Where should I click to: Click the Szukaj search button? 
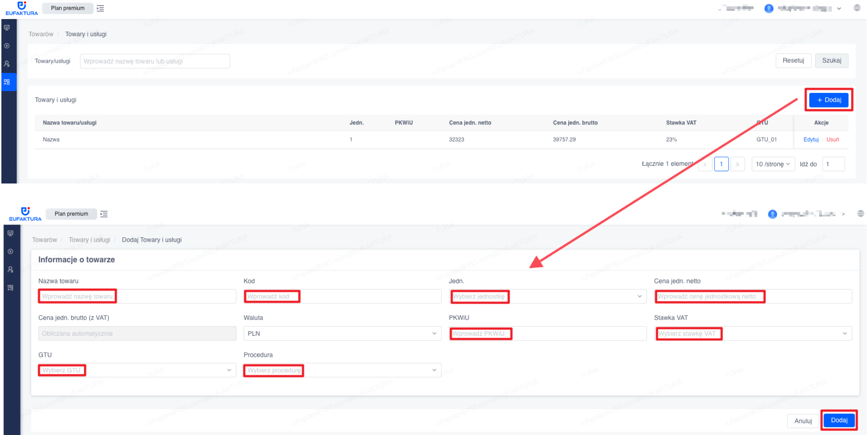point(832,61)
